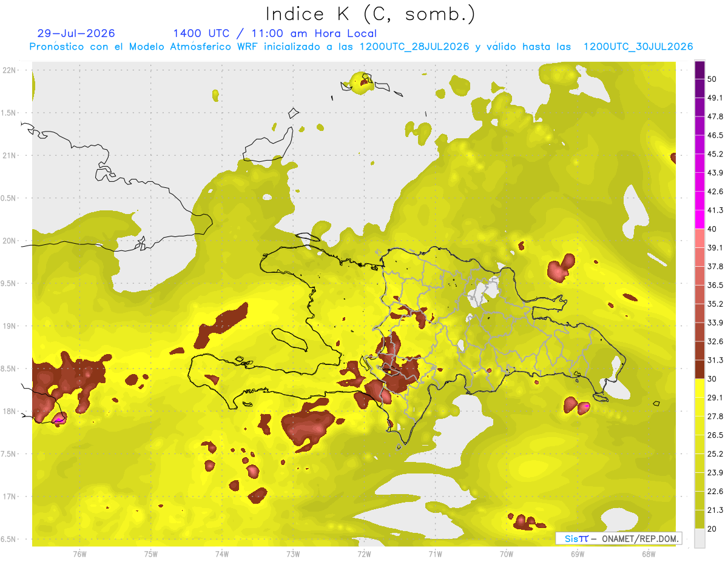Click '1400 UTC / 11:00 am Hora Local' text
728x562 pixels.
coord(275,33)
